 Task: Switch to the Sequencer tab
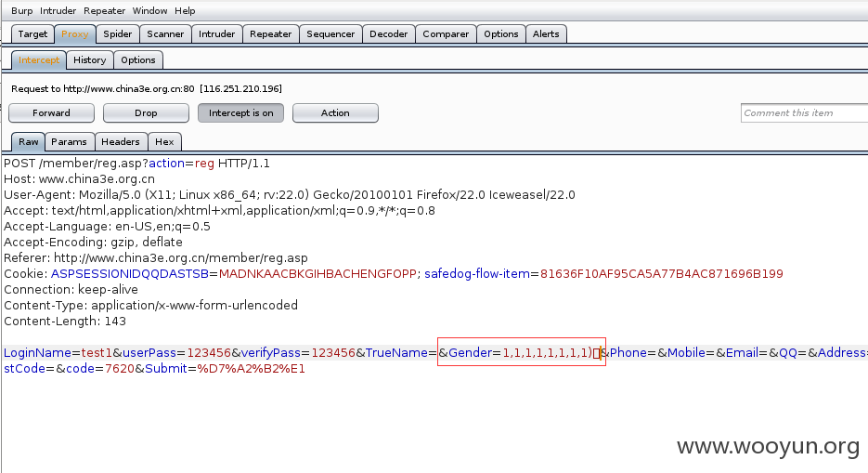(330, 33)
